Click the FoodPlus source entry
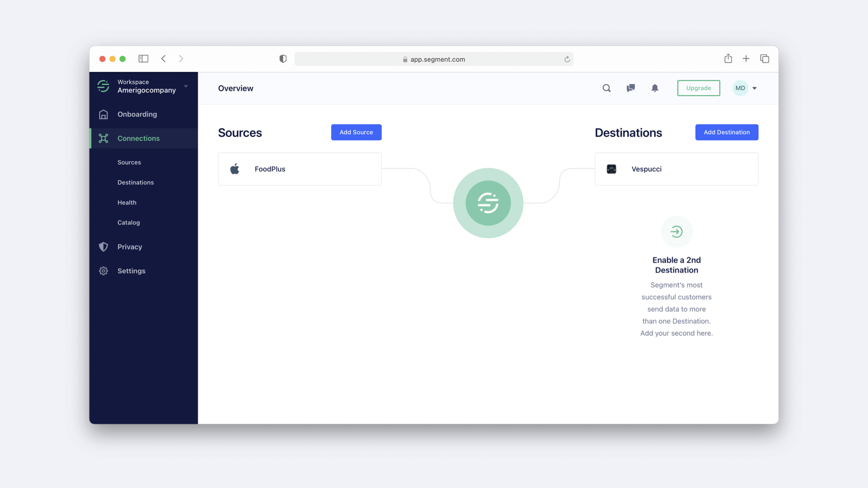The image size is (868, 488). (299, 169)
